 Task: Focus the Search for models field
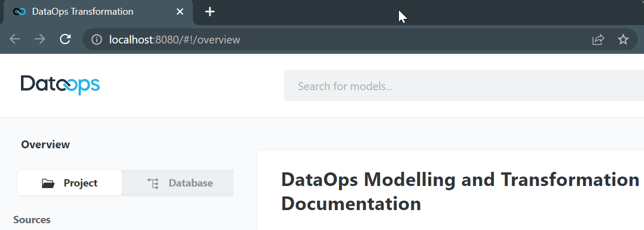(464, 86)
